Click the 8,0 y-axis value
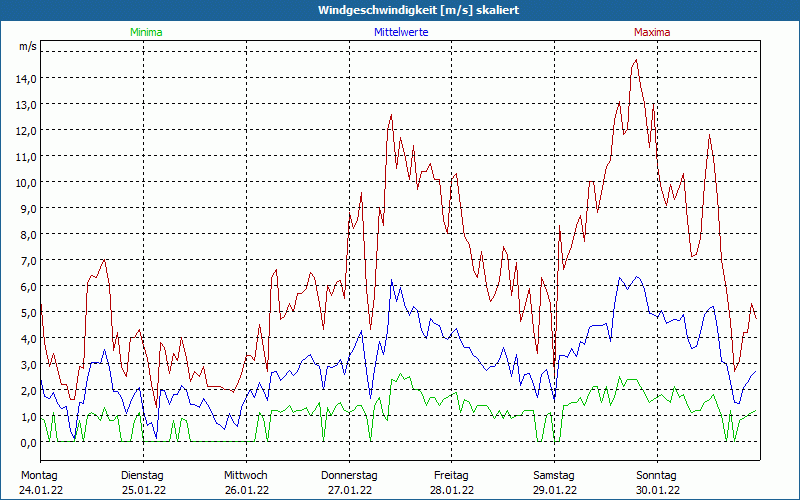800x500 pixels. click(x=28, y=235)
